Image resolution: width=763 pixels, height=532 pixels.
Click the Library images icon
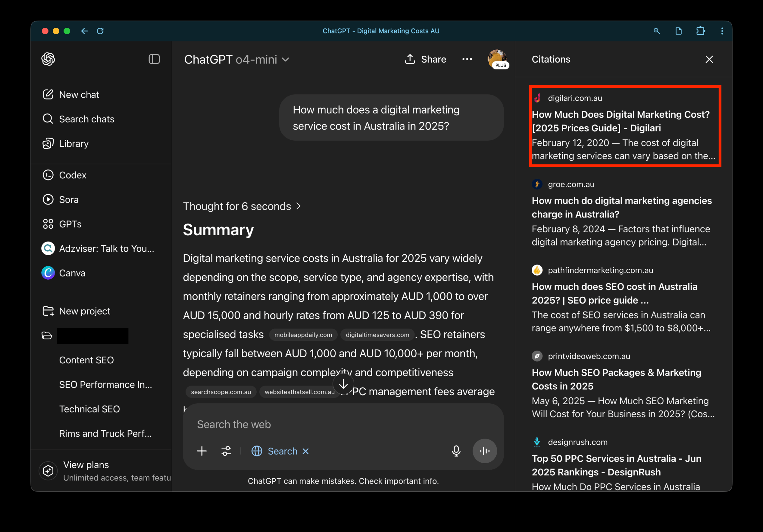[x=48, y=144]
